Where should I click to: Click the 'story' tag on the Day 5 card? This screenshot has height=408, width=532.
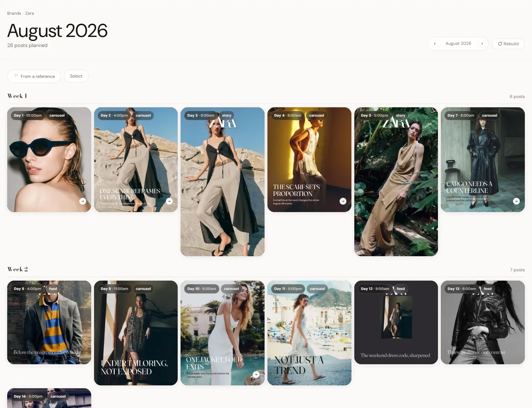click(x=401, y=116)
